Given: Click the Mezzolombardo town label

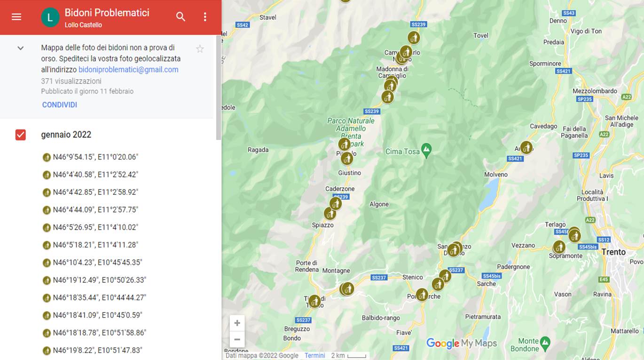Looking at the screenshot, I should tap(595, 91).
